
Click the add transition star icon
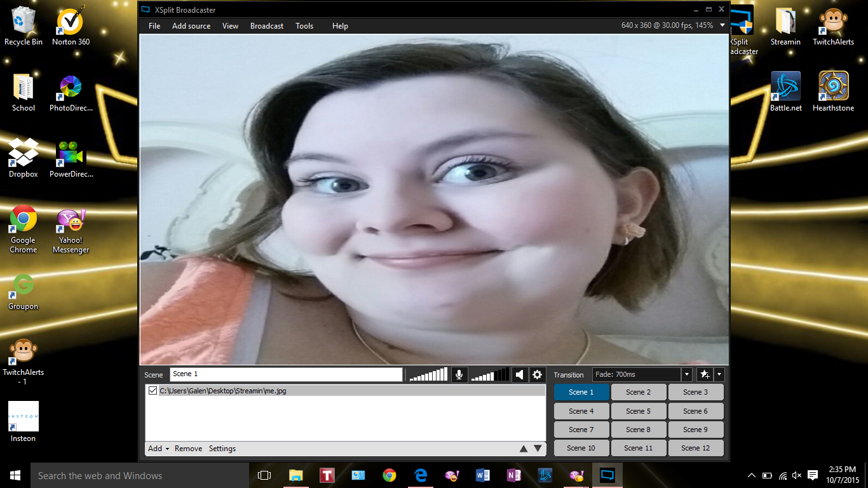pos(705,374)
